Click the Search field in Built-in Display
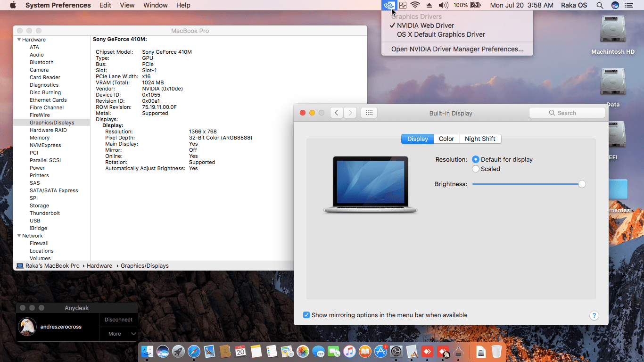 (567, 113)
